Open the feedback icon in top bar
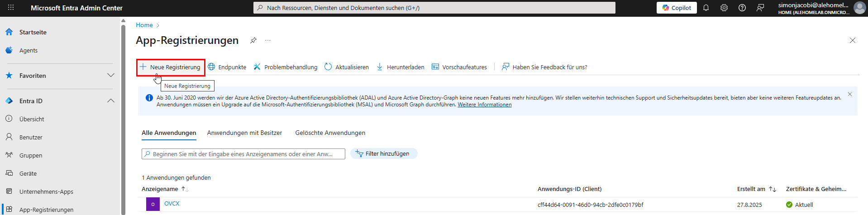This screenshot has height=215, width=868. click(760, 8)
